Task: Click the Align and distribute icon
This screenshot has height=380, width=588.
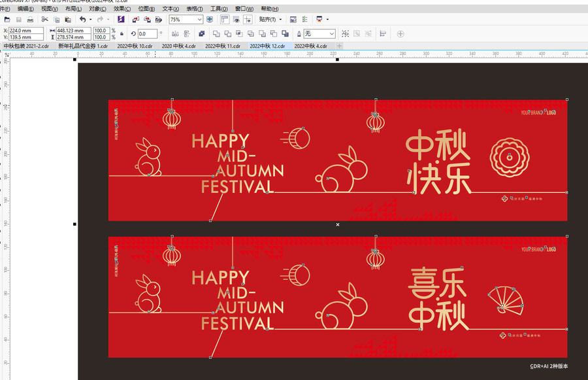Action: tap(383, 34)
